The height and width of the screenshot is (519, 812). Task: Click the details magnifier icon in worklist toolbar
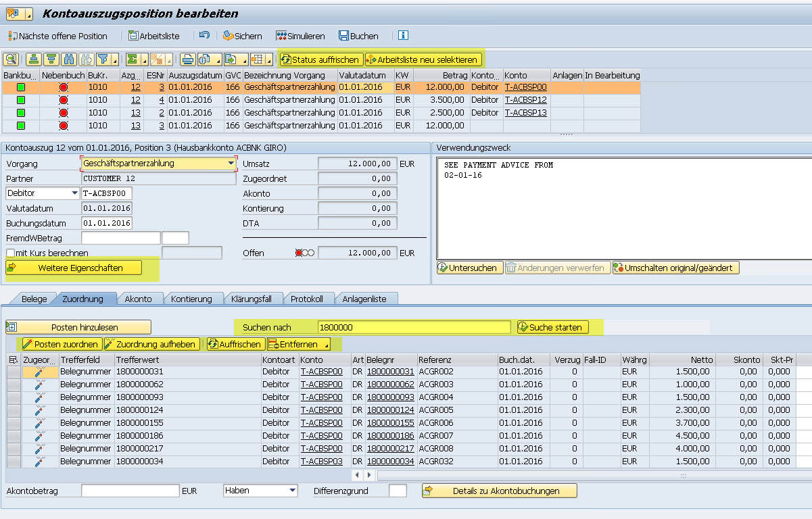coord(11,59)
